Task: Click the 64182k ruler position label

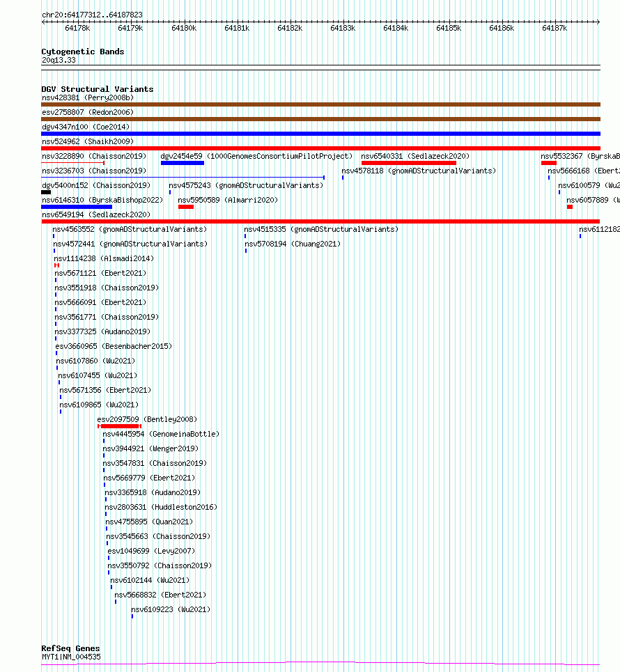Action: pyautogui.click(x=290, y=28)
